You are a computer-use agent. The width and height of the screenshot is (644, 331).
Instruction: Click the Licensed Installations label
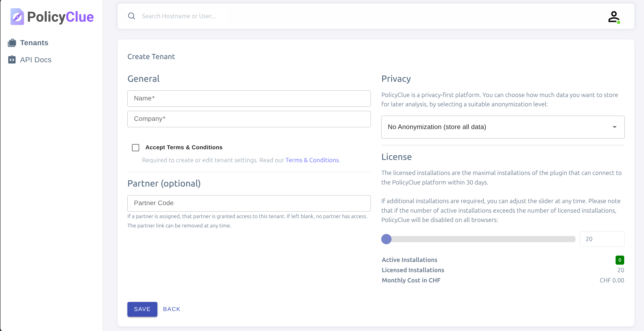coord(413,270)
